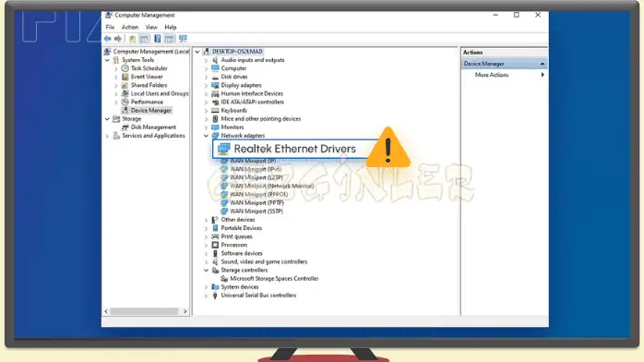Click the Disk Management icon
644x362 pixels.
coord(125,127)
